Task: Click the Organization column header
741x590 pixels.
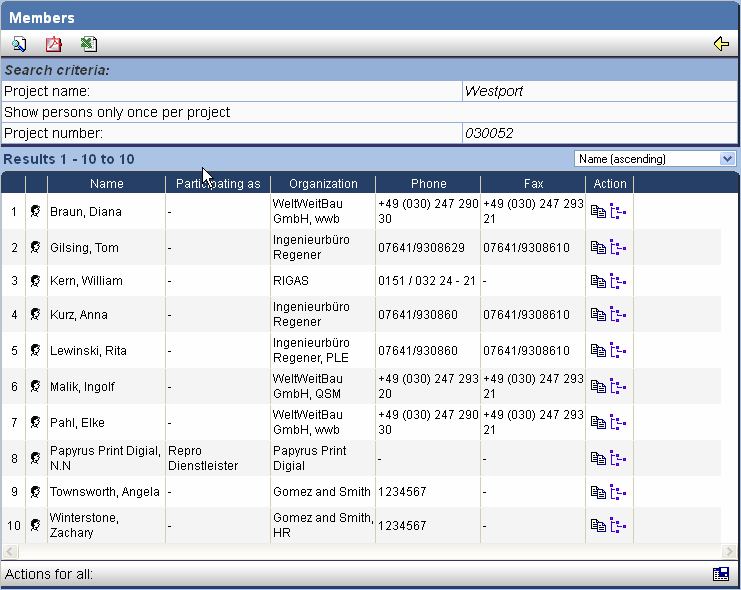Action: point(323,184)
